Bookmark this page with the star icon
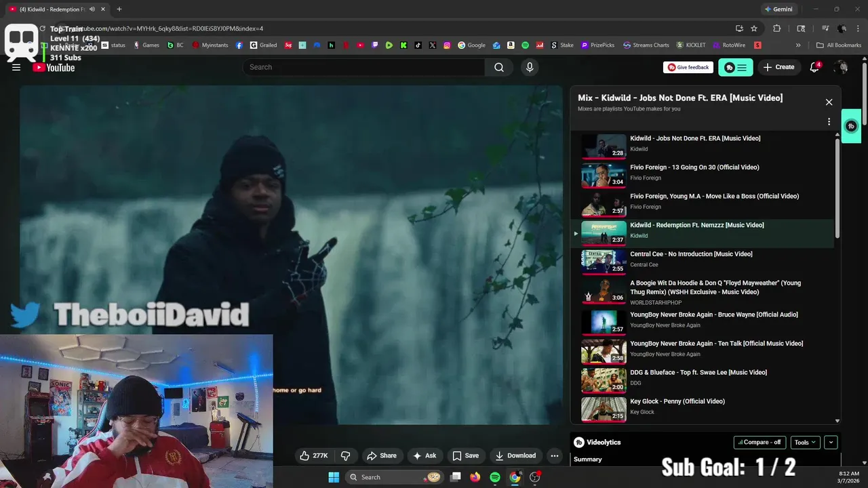This screenshot has width=868, height=488. pos(754,28)
